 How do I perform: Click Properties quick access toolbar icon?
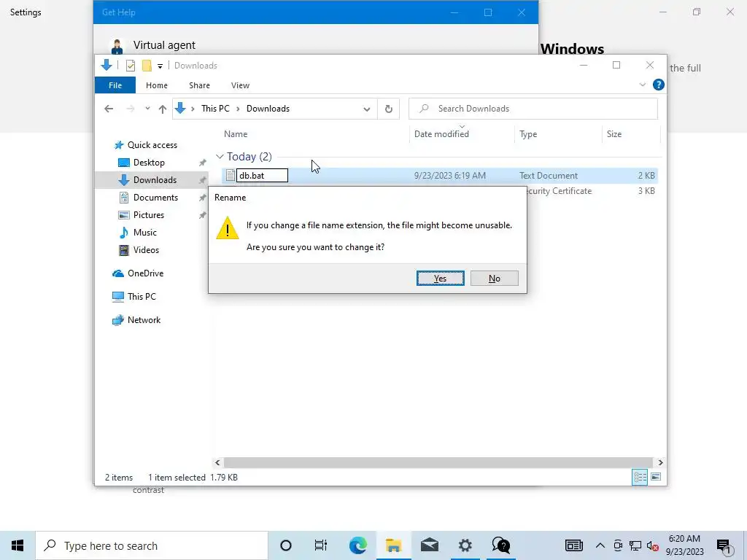pyautogui.click(x=131, y=65)
